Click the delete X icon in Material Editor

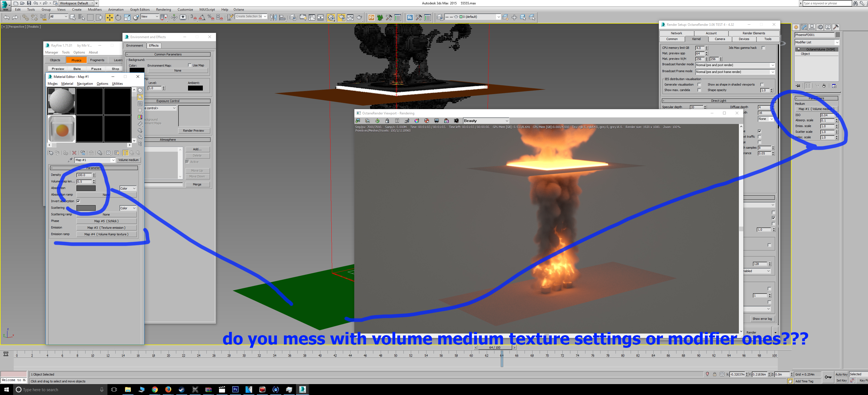(x=75, y=153)
